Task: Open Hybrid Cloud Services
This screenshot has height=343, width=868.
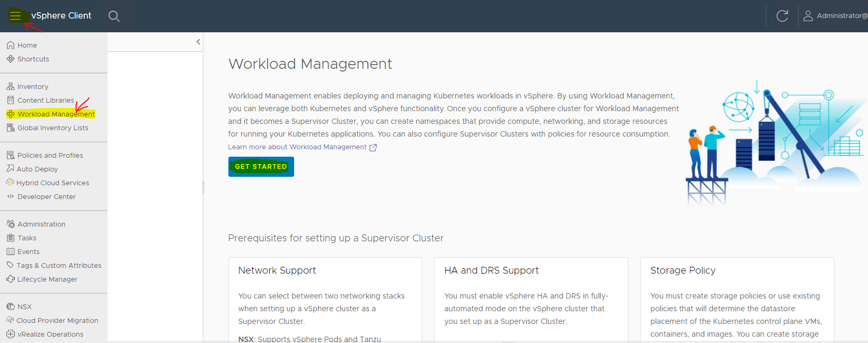Action: tap(52, 183)
